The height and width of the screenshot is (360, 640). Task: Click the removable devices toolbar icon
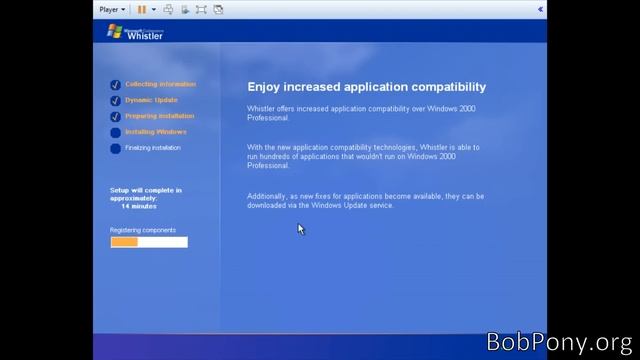point(185,9)
